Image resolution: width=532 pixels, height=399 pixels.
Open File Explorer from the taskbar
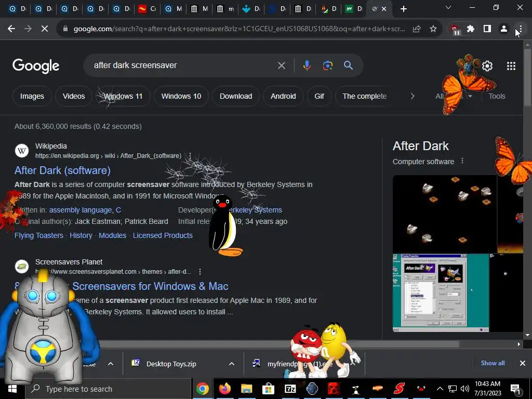pyautogui.click(x=247, y=389)
